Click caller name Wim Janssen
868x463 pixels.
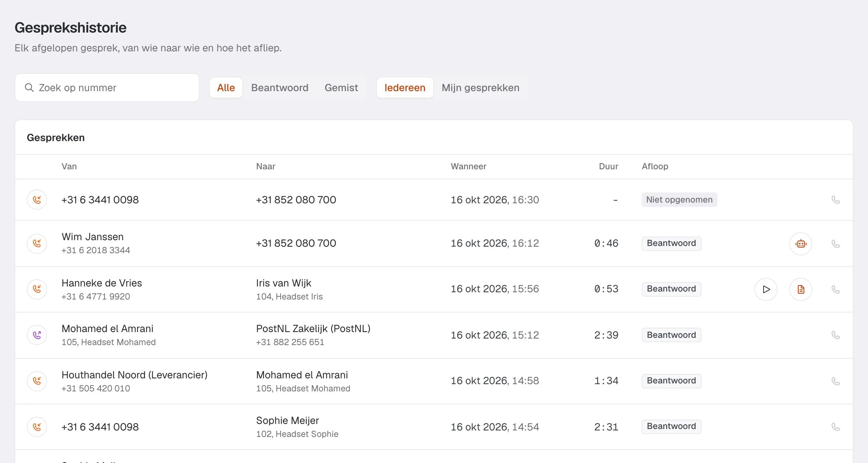(x=93, y=237)
